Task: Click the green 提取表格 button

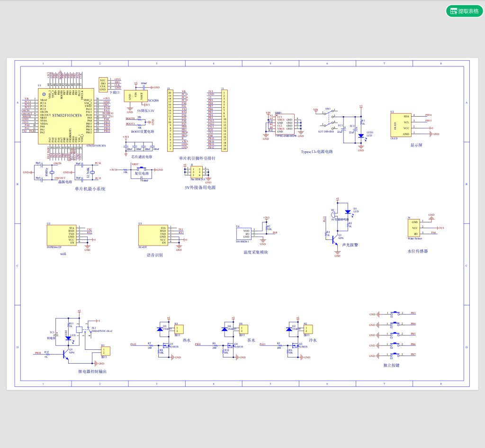Action: click(463, 10)
